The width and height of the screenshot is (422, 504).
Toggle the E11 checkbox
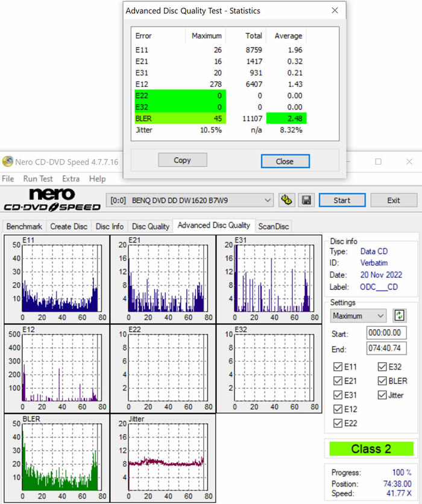(338, 367)
